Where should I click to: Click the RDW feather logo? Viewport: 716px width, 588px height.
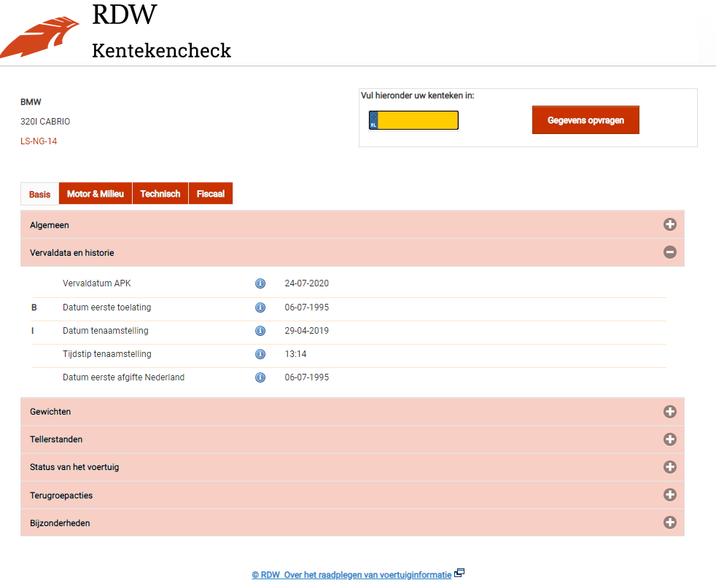39,37
